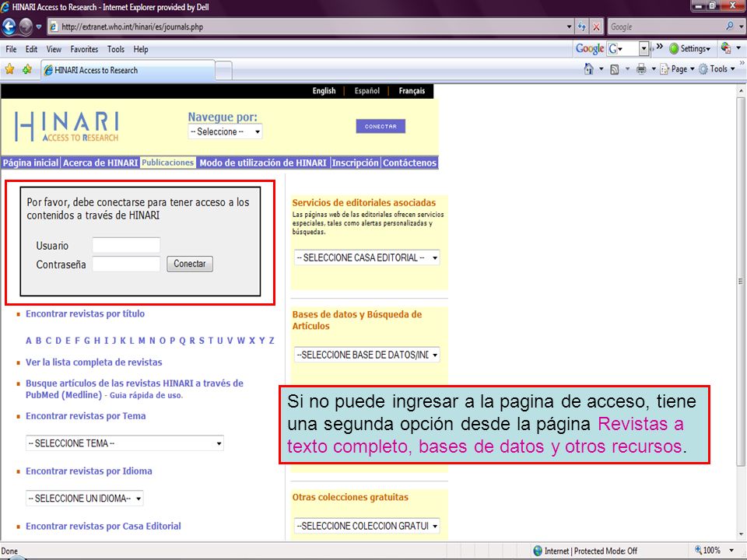Open the Page menu in command bar

(678, 69)
